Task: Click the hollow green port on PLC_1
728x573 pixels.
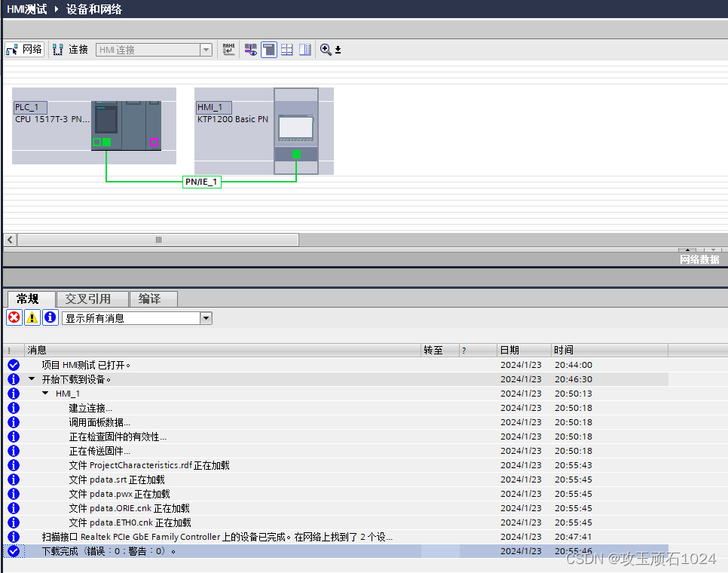Action: click(x=96, y=142)
